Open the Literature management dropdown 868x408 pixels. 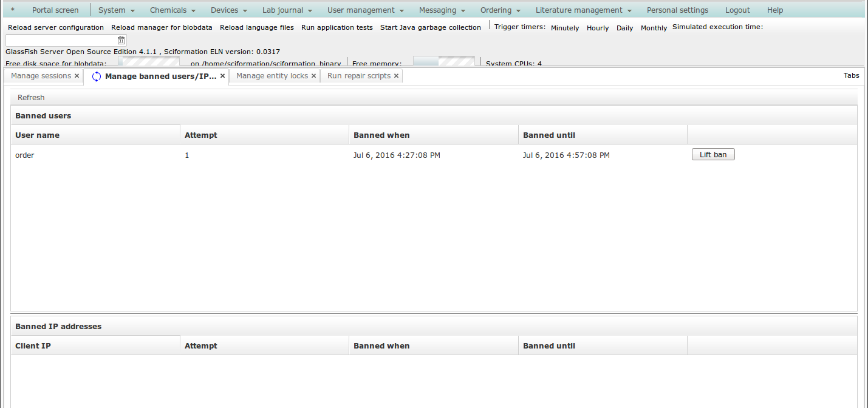583,10
